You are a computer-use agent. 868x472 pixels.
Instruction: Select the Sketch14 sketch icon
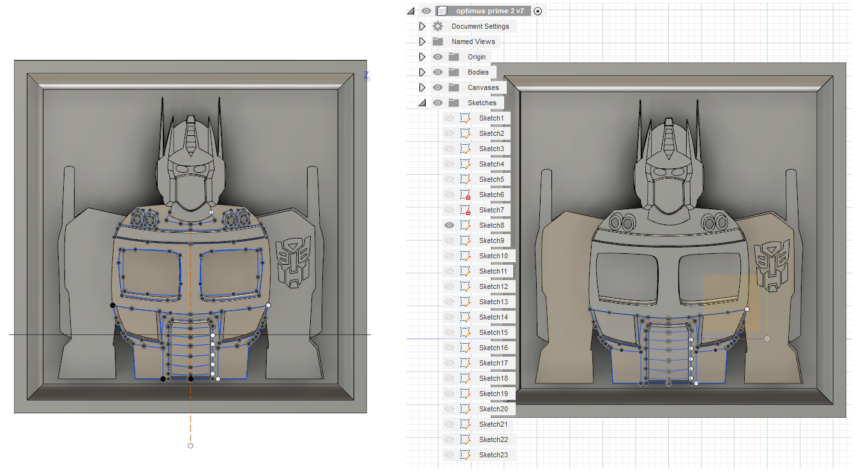point(465,317)
